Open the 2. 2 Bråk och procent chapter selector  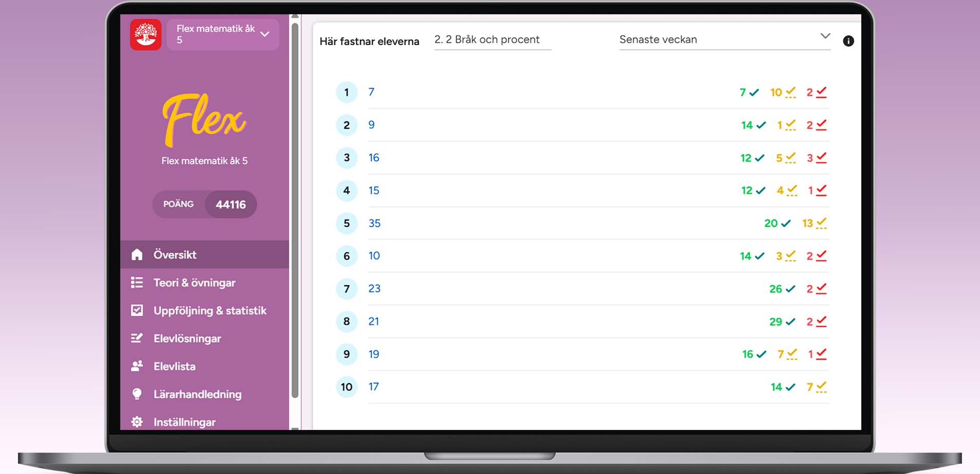point(492,39)
